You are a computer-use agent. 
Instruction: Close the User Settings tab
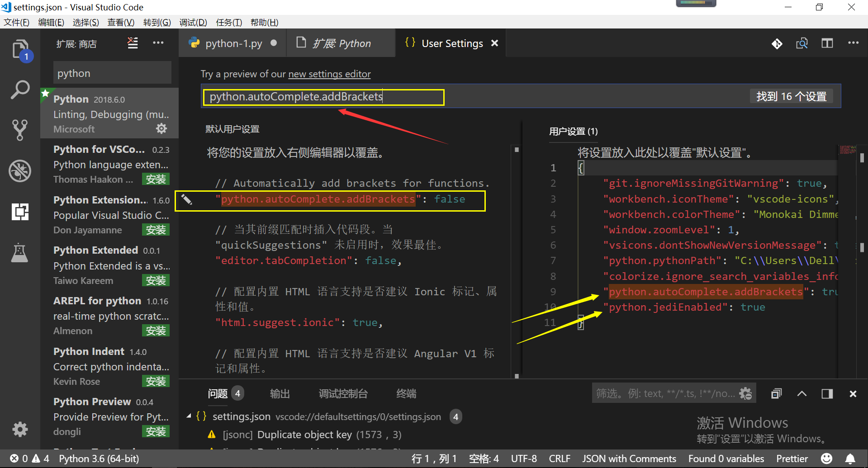click(x=495, y=43)
